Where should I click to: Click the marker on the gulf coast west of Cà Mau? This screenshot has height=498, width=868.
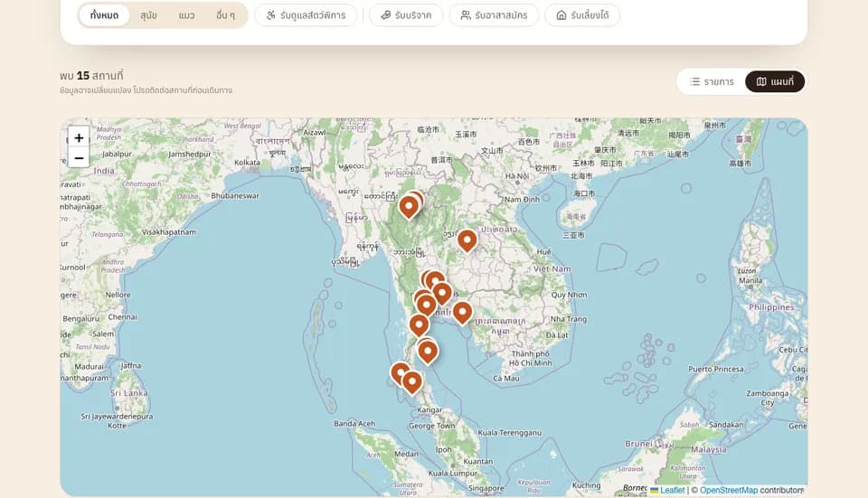428,352
